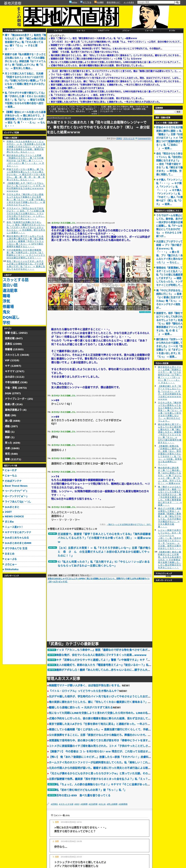The width and height of the screenshot is (186, 868).
Task: Open にゅーぷる in the top navigation bar
Action: coord(149,30)
